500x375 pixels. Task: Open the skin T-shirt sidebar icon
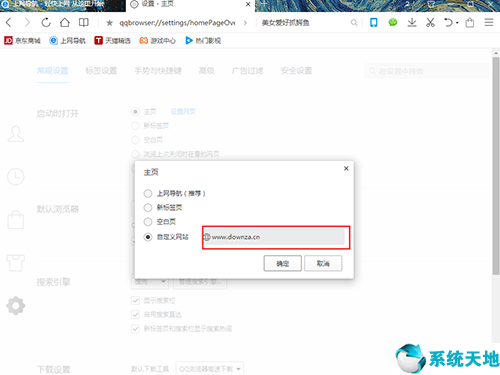(x=16, y=263)
